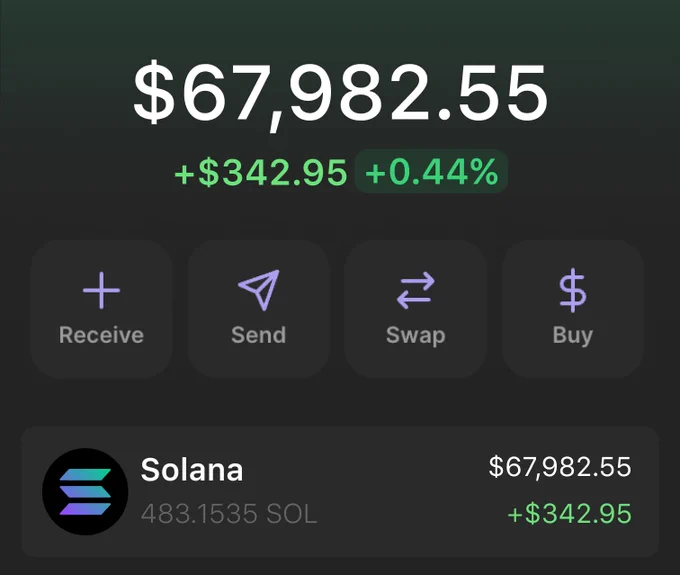The width and height of the screenshot is (680, 575).
Task: Click the Send label text
Action: (x=259, y=335)
